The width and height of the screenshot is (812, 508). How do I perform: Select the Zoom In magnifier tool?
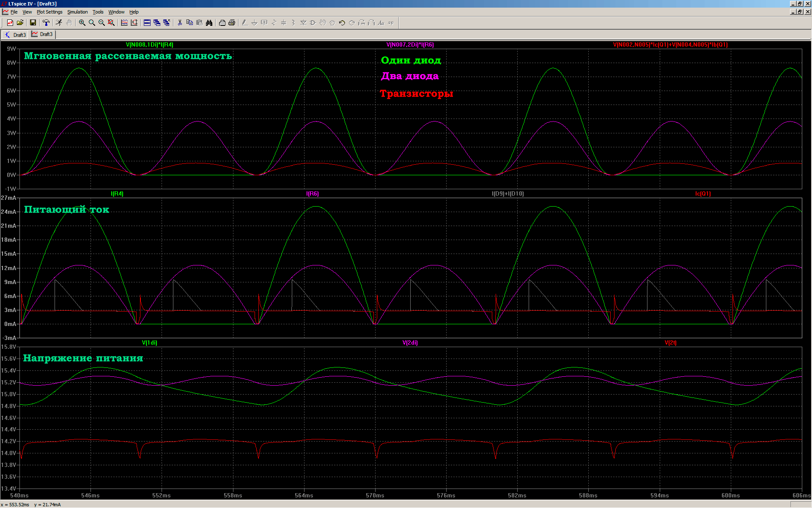82,23
